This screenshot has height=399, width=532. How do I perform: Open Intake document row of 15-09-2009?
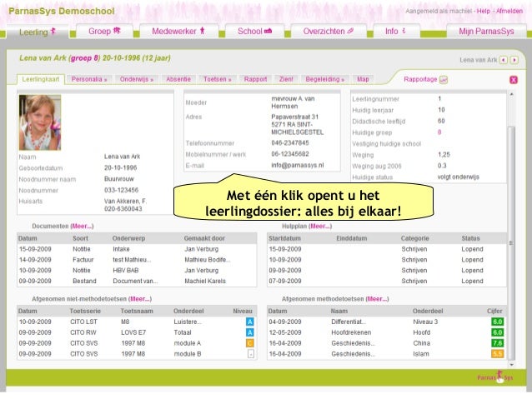point(137,249)
